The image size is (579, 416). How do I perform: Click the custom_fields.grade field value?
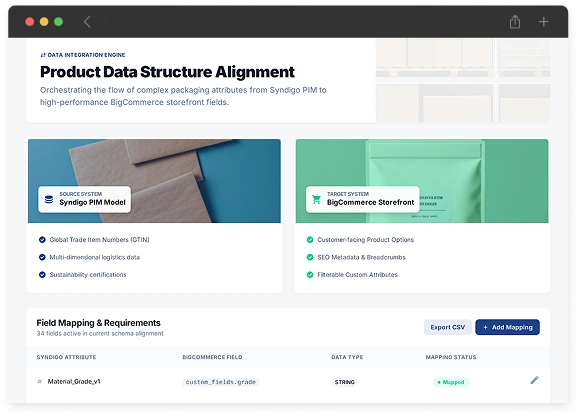point(220,382)
